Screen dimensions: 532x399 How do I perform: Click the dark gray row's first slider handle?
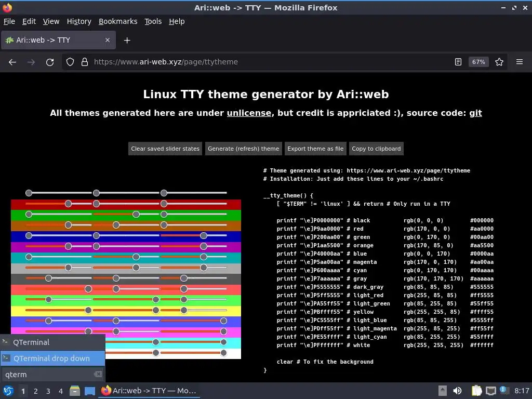point(48,278)
